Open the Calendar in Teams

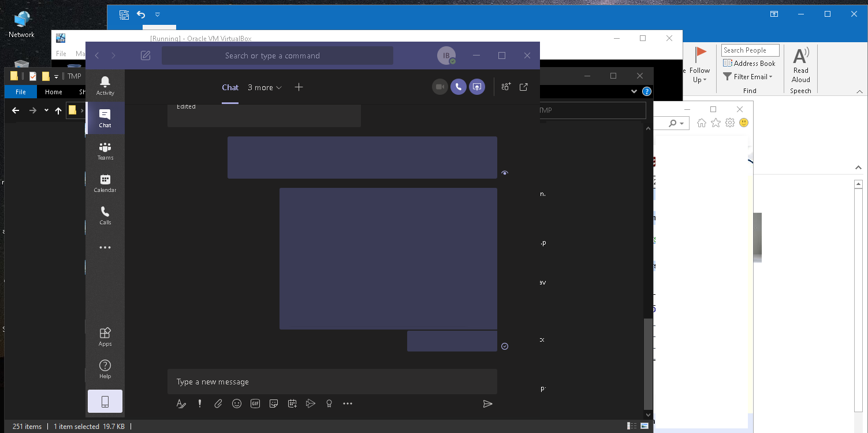tap(105, 183)
